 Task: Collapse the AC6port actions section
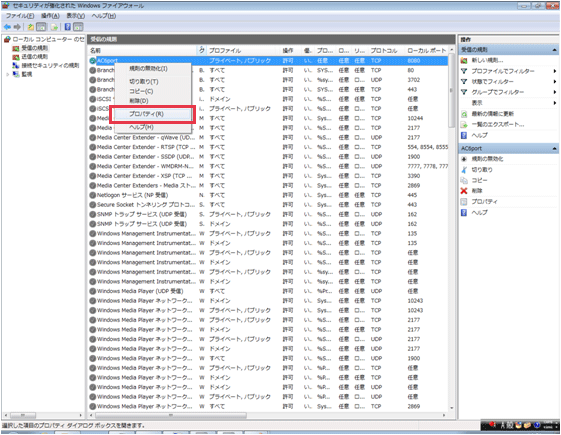[555, 148]
